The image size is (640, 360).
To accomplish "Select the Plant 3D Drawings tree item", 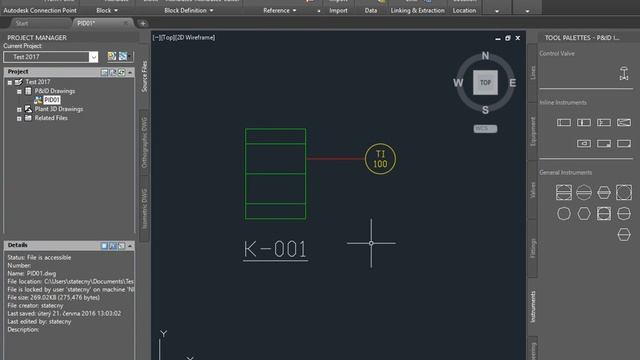I will pyautogui.click(x=59, y=109).
